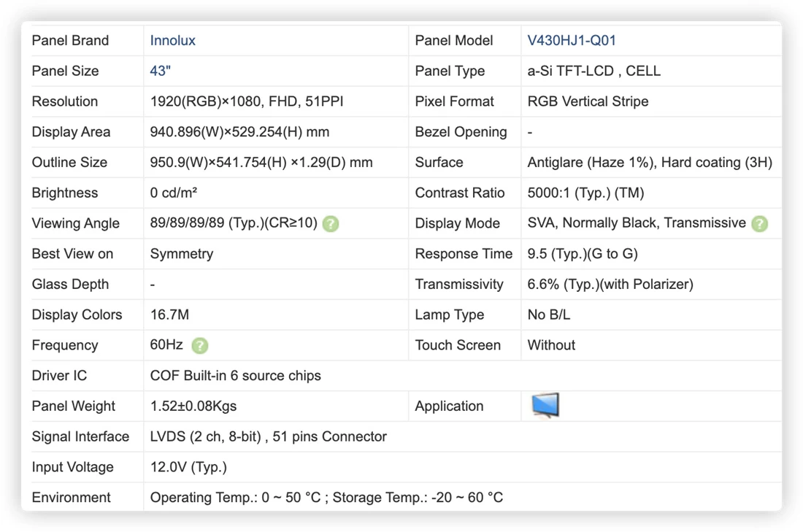This screenshot has height=532, width=803.
Task: Select response time value 9.5 (Typ.)(G to G)
Action: tap(583, 253)
